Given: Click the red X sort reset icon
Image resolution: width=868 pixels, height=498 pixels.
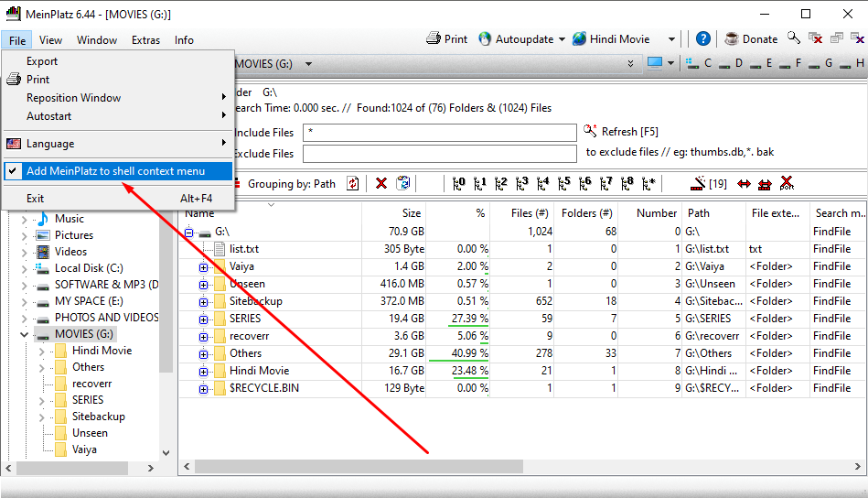Looking at the screenshot, I should click(787, 183).
